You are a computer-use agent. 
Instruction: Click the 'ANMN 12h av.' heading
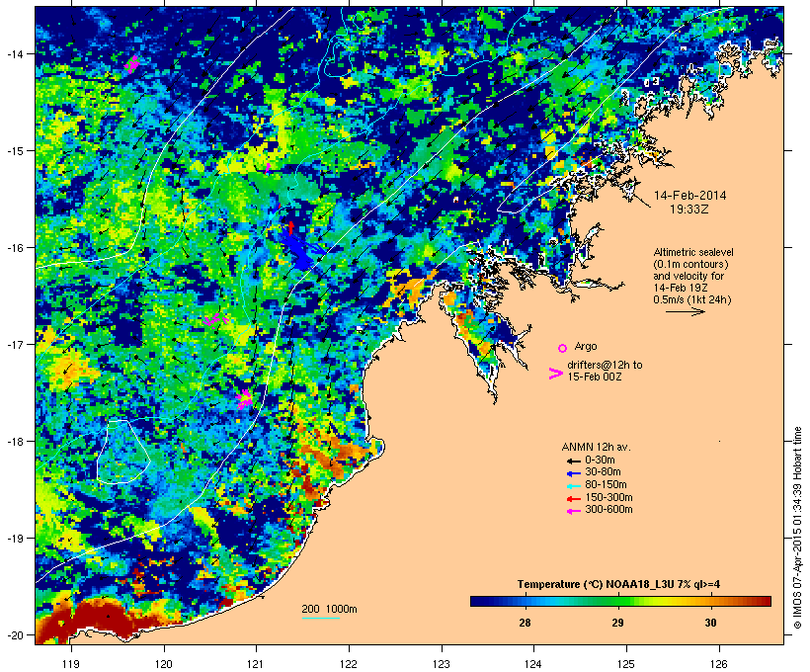596,447
